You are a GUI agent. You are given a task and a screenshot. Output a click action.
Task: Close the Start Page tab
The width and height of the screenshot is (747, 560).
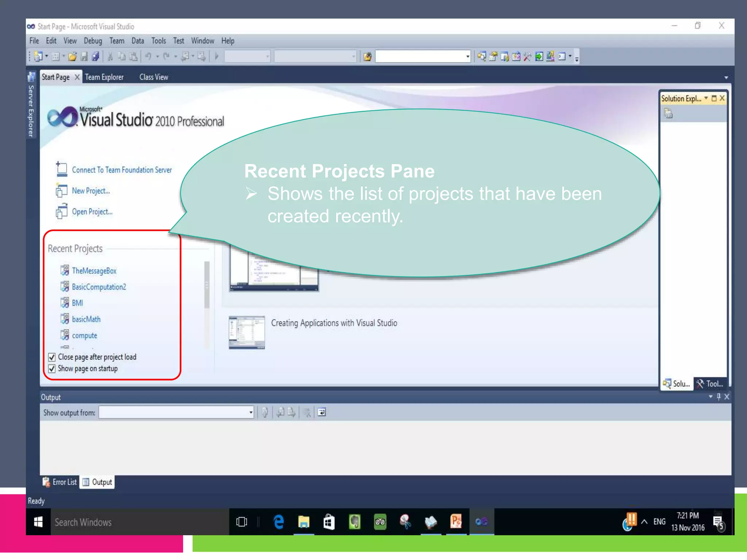tap(77, 77)
